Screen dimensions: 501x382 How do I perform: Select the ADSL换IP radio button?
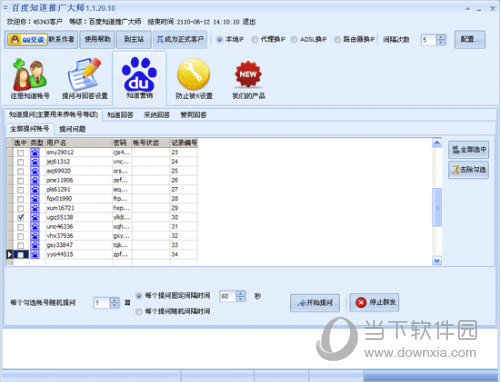pos(294,40)
